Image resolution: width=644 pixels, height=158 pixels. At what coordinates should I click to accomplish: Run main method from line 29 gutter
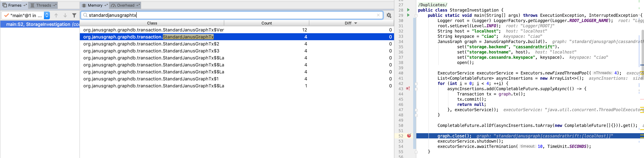(x=408, y=15)
